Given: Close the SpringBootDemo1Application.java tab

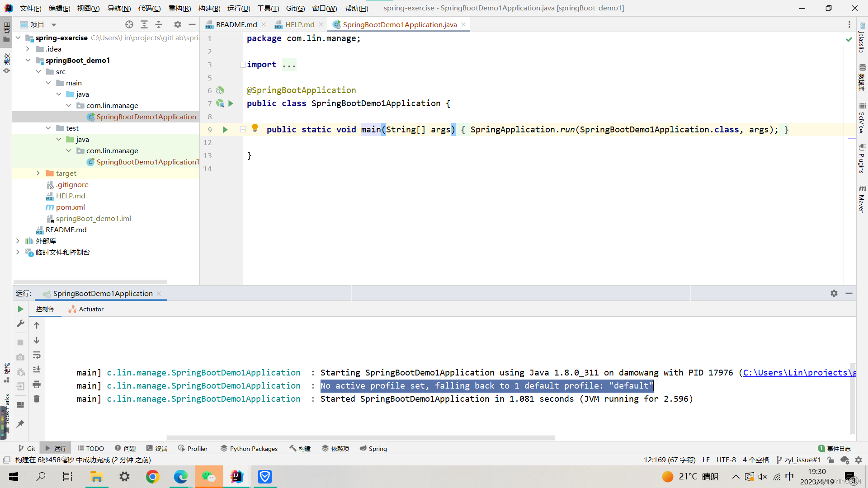Looking at the screenshot, I should 463,24.
